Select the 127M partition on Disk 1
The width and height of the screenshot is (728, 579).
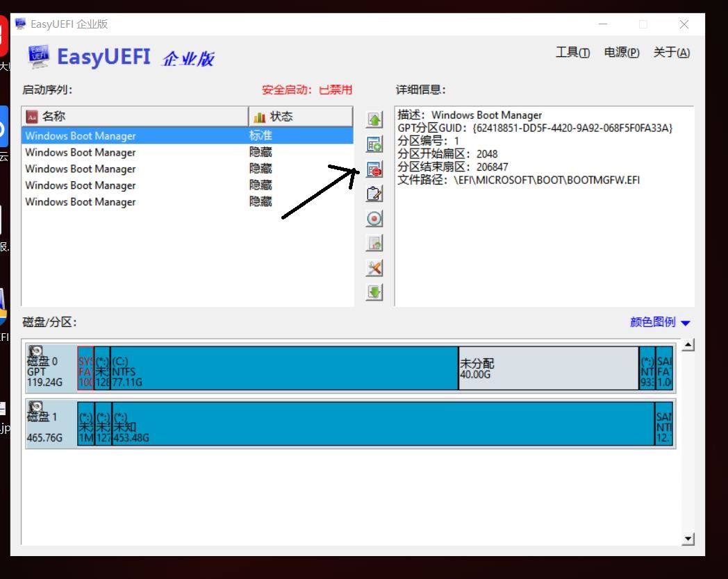click(x=103, y=424)
